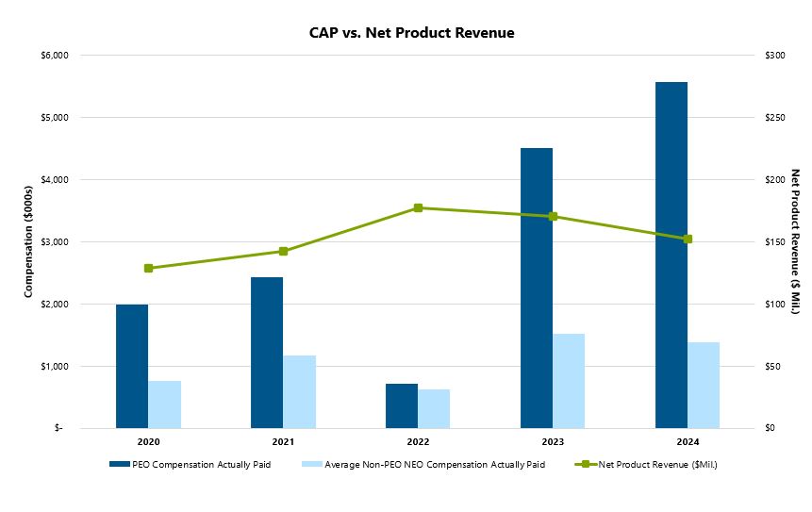Image resolution: width=812 pixels, height=512 pixels.
Task: Click the tallest 2024 PEO Compensation bar
Action: pos(671,255)
